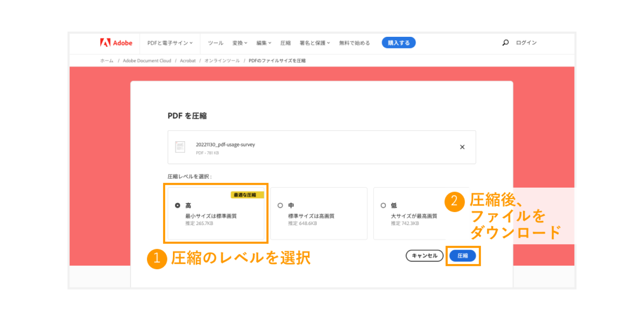Viewport: 644px width, 320px height.
Task: Go to オンラインツール breadcrumb link
Action: 222,61
